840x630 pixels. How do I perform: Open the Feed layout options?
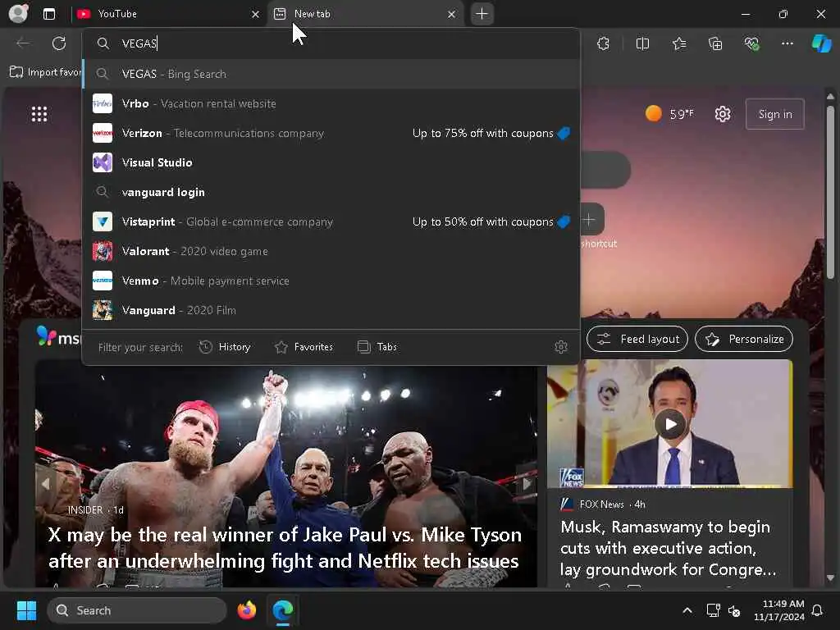tap(637, 339)
